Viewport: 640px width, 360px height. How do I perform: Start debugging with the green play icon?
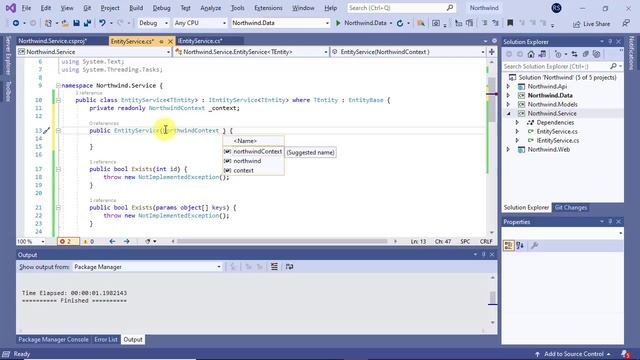point(338,23)
